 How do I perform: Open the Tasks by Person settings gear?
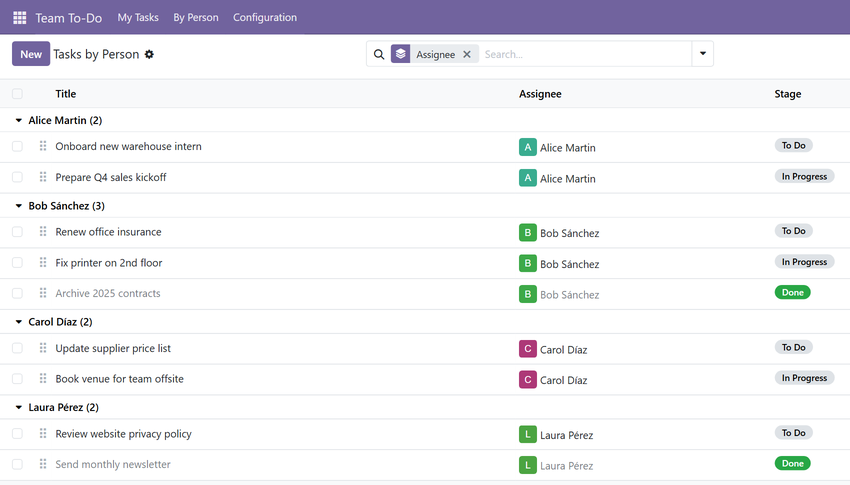pyautogui.click(x=149, y=54)
